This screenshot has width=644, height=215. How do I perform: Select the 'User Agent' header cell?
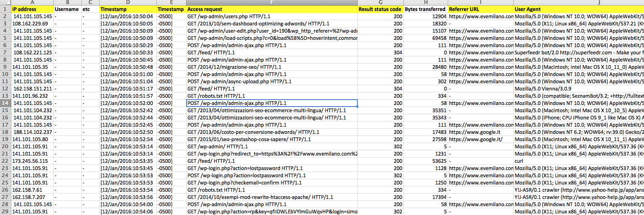coord(579,9)
